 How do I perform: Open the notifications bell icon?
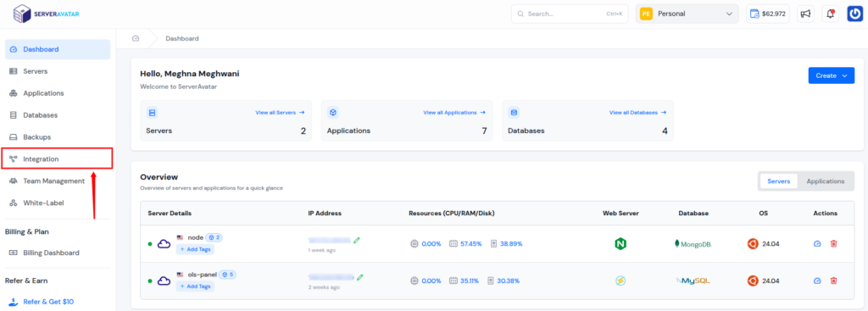(830, 14)
